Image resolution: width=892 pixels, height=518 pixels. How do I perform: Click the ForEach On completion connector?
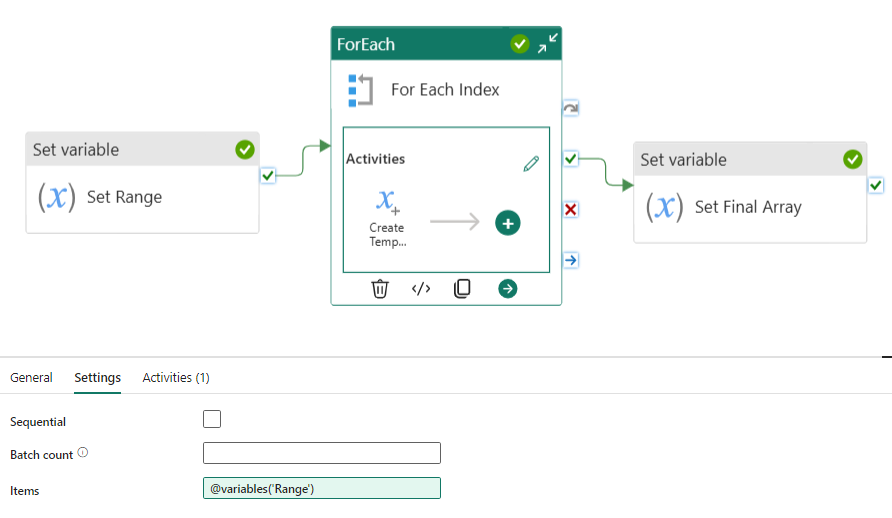pyautogui.click(x=571, y=260)
